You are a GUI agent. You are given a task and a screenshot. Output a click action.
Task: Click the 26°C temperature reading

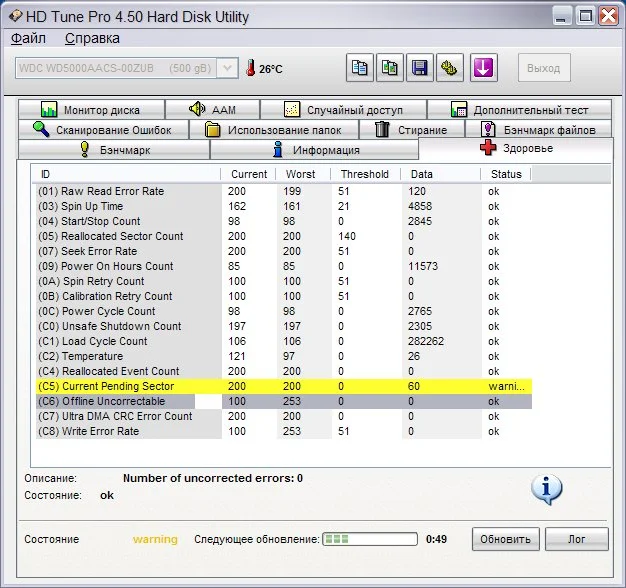coord(271,69)
